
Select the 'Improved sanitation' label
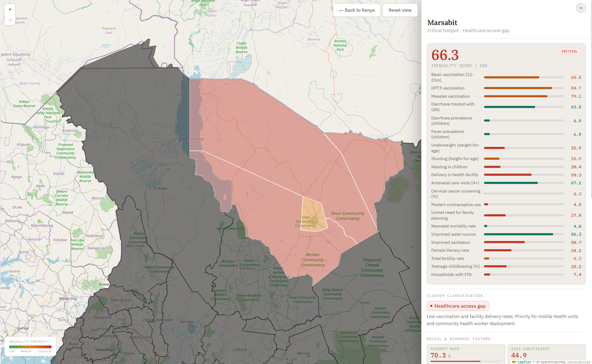(x=451, y=242)
